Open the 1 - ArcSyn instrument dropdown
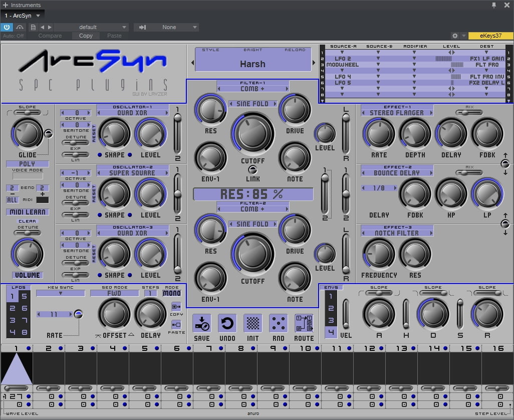This screenshot has width=514, height=420. 22,16
